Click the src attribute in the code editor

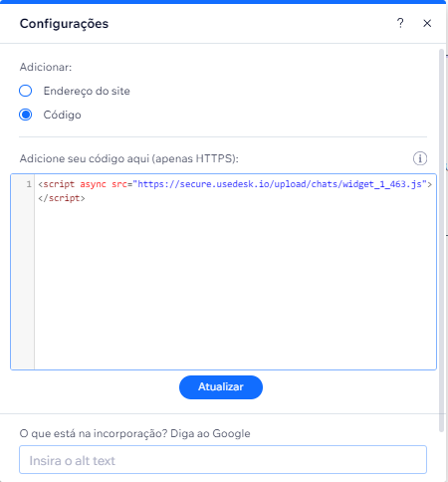pos(119,184)
